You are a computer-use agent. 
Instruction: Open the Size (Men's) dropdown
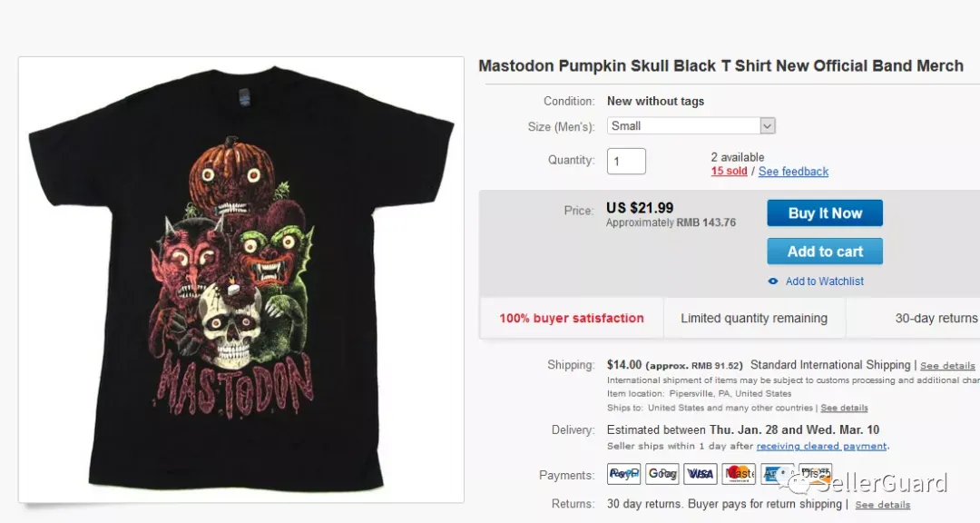pos(691,125)
